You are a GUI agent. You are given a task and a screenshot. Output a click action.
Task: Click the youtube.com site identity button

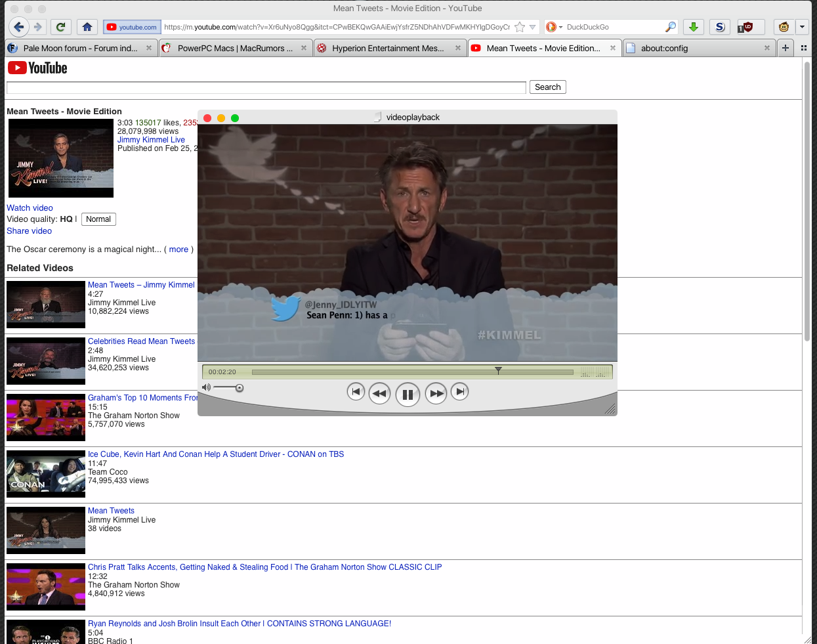[x=133, y=27]
